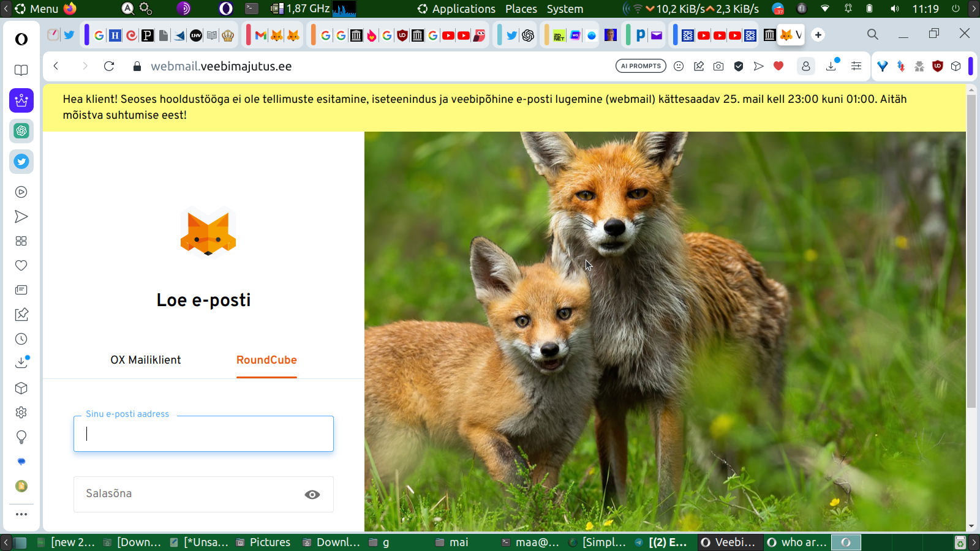Open the Player icon in the sidebar
The width and height of the screenshot is (980, 551).
tap(21, 192)
